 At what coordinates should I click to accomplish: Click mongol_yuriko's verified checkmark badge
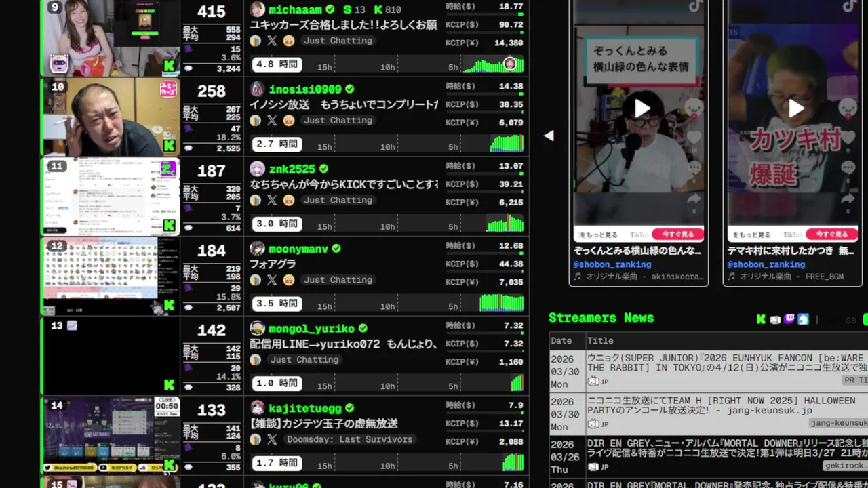click(363, 329)
